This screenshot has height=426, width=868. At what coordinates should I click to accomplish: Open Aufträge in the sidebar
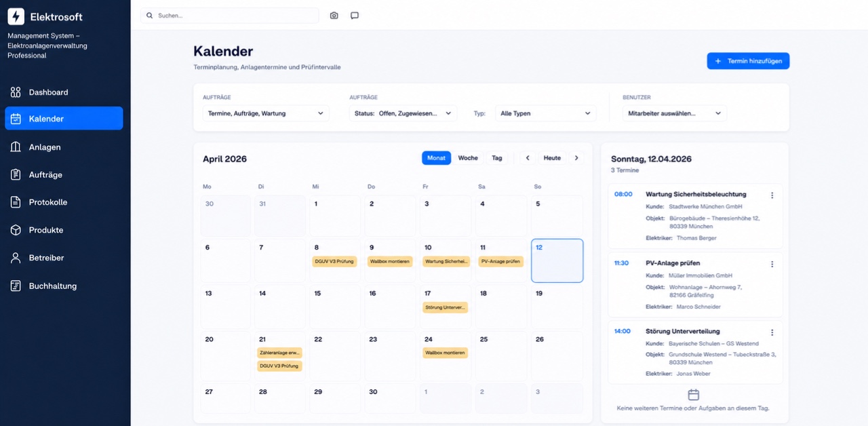coord(64,175)
